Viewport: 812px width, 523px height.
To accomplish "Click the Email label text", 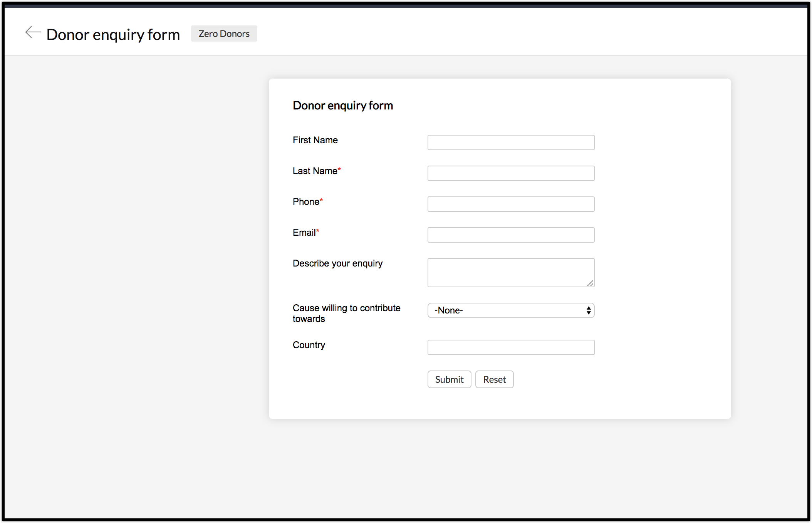I will point(304,233).
